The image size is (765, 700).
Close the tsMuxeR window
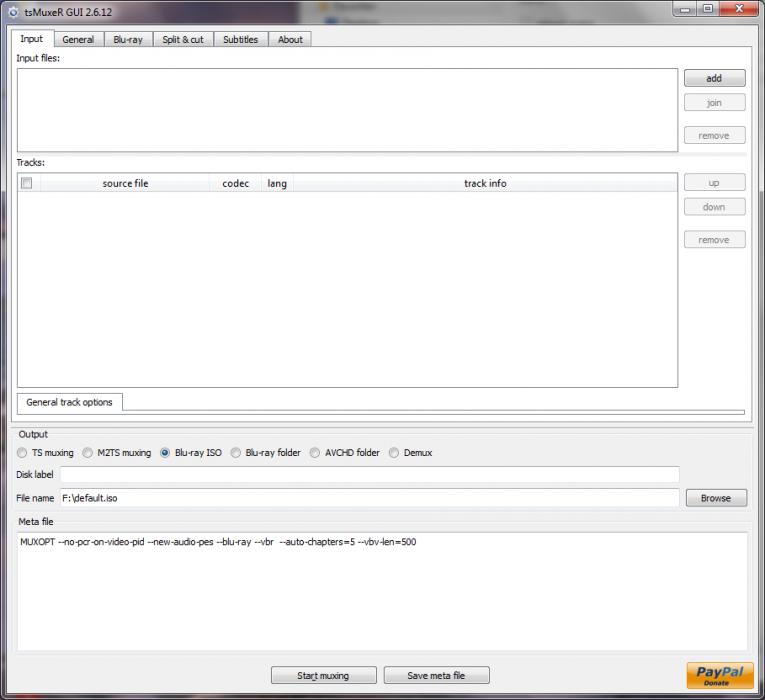(739, 9)
